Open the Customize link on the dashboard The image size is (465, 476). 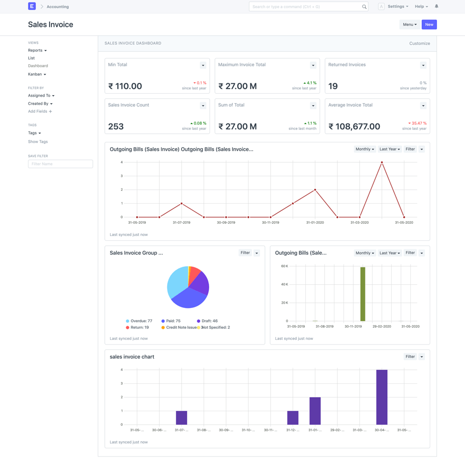pyautogui.click(x=419, y=43)
